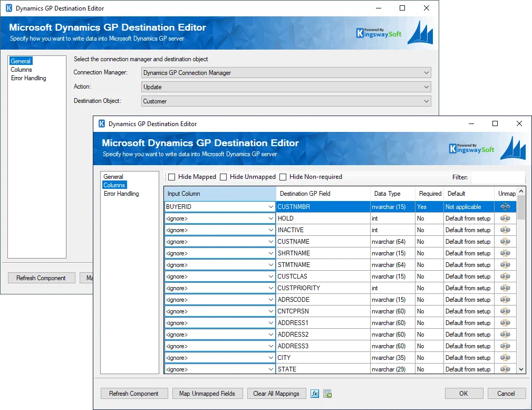Click the unmap icon for ADDRESS1 row
Viewport: 532px width, 410px height.
tap(505, 323)
